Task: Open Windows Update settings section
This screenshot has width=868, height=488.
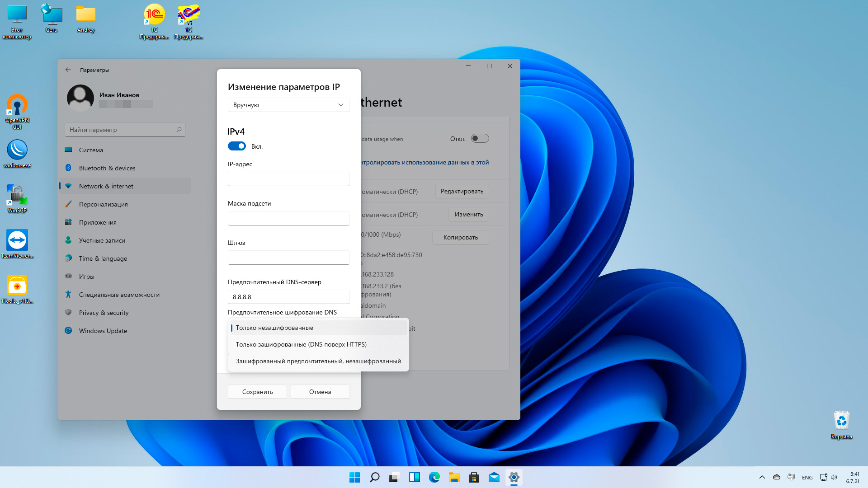Action: pos(103,331)
